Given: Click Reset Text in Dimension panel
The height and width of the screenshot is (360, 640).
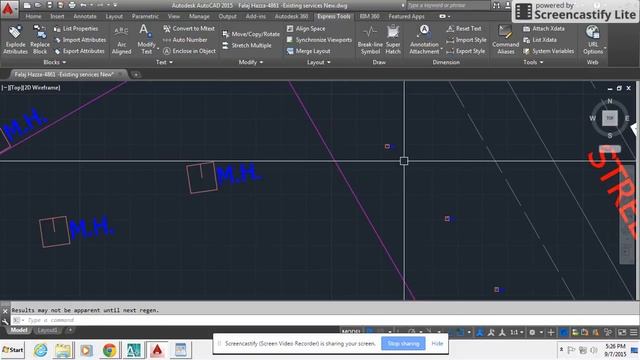Looking at the screenshot, I should pos(464,29).
